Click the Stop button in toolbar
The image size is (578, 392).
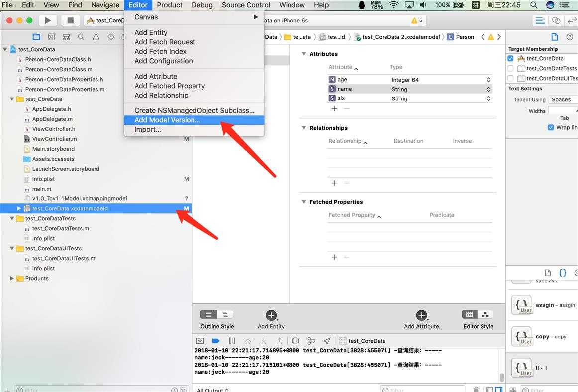70,21
